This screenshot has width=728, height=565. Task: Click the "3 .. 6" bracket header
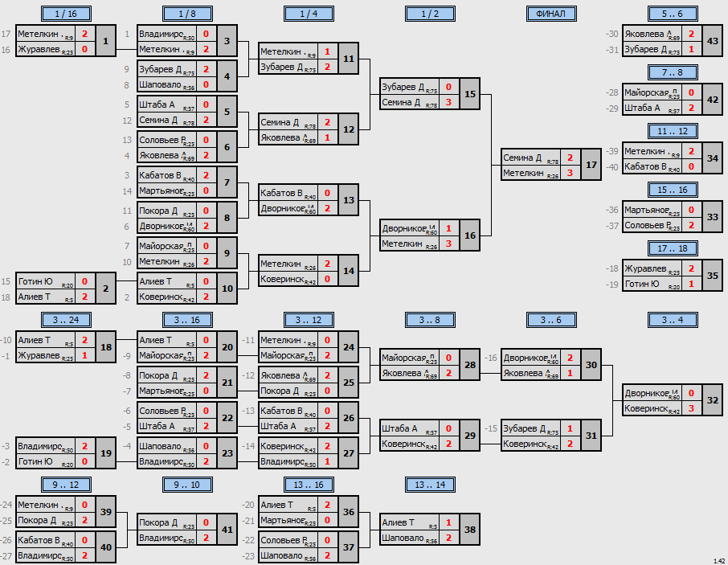pos(551,320)
